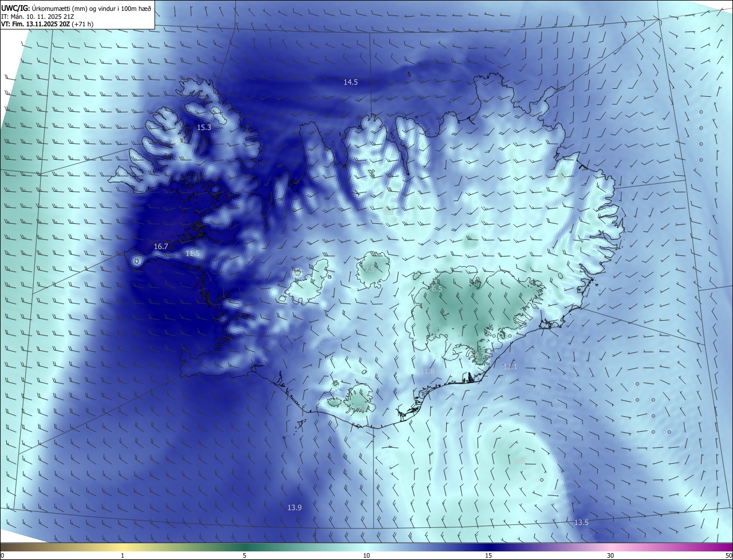Click the legend tick label 0
This screenshot has height=560, width=733.
(x=2, y=555)
